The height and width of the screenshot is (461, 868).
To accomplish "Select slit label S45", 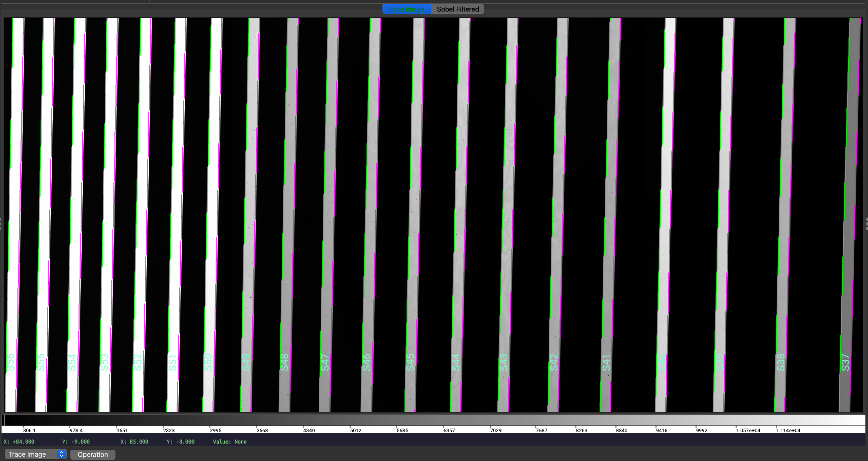I will (x=410, y=362).
